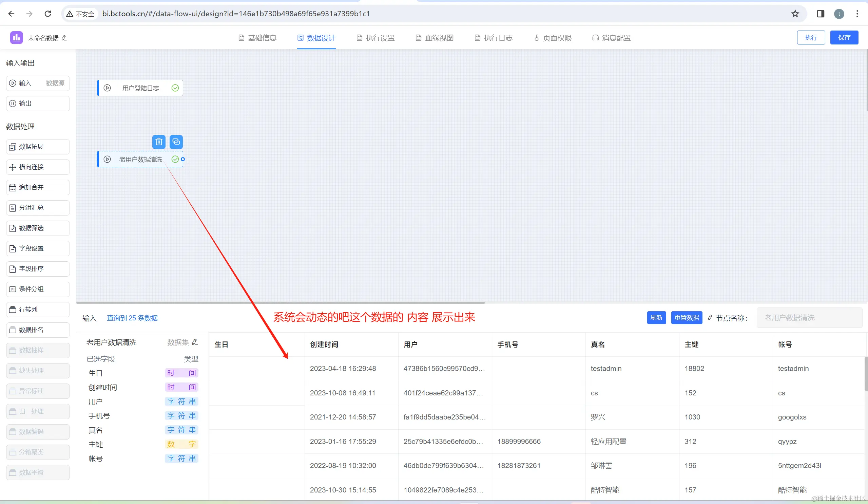Click the 查询到 25 条数据 link
The width and height of the screenshot is (868, 504).
(132, 318)
